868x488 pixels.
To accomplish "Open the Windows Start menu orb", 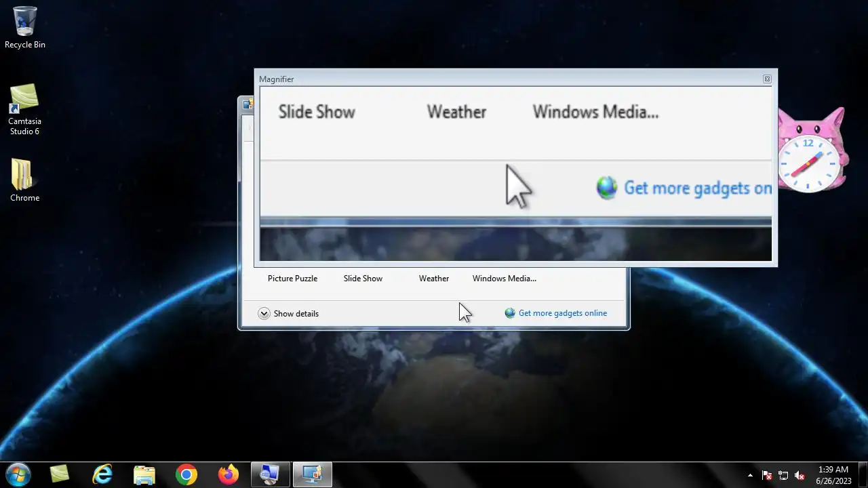I will (x=18, y=474).
